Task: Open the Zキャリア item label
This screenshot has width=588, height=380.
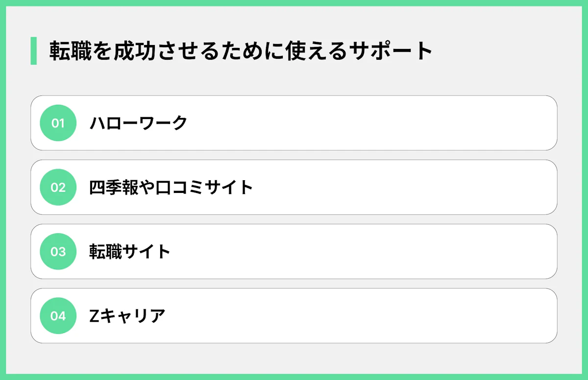Action: (127, 316)
